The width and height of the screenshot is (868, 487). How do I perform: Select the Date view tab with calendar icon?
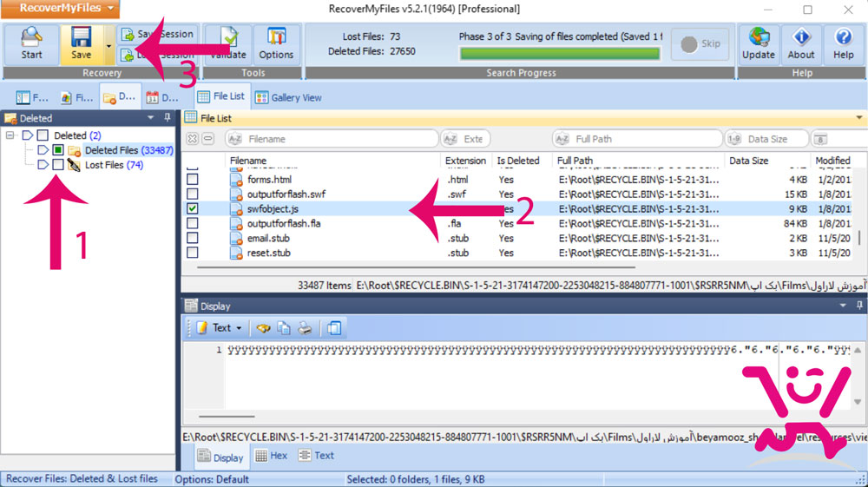[161, 97]
